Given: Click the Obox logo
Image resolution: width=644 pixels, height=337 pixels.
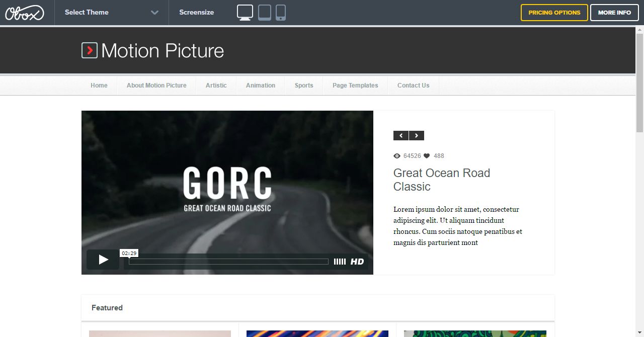Looking at the screenshot, I should 25,13.
